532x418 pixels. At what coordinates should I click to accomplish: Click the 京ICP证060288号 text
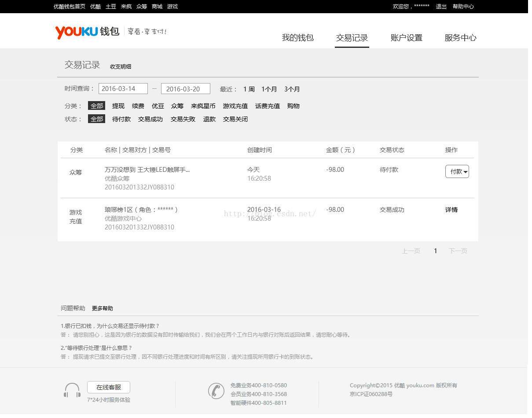tap(371, 394)
